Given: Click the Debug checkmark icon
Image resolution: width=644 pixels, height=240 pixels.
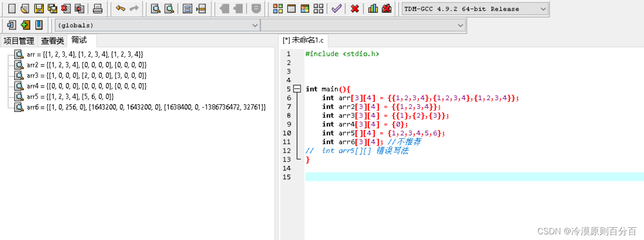Looking at the screenshot, I should pyautogui.click(x=336, y=8).
